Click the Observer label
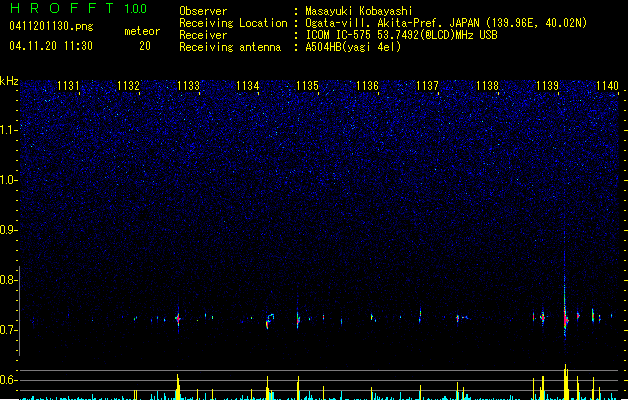 tap(203, 11)
